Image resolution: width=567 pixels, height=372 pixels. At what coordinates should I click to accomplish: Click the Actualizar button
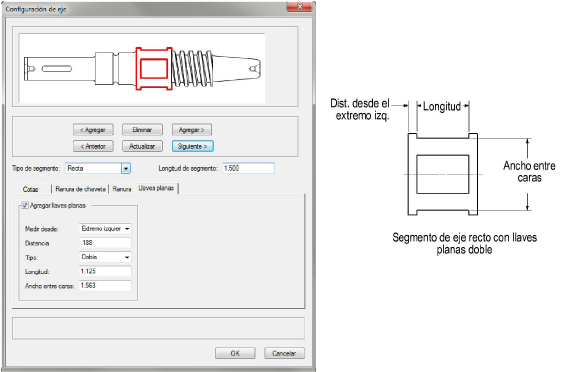point(142,146)
